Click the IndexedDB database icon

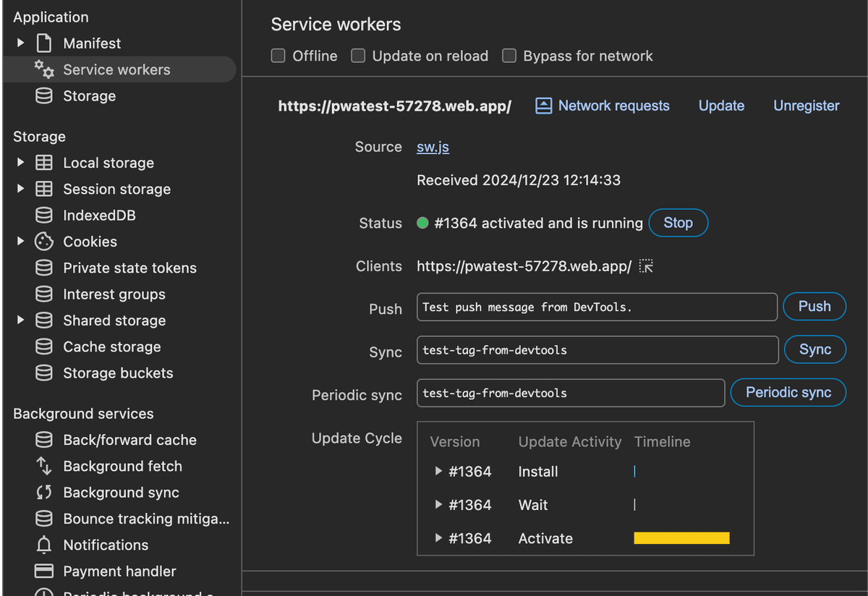[44, 216]
